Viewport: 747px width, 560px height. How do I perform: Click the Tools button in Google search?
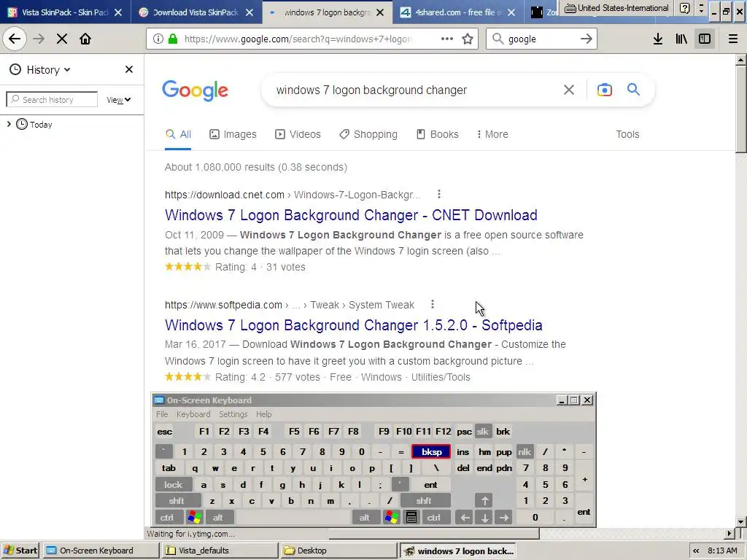click(627, 134)
